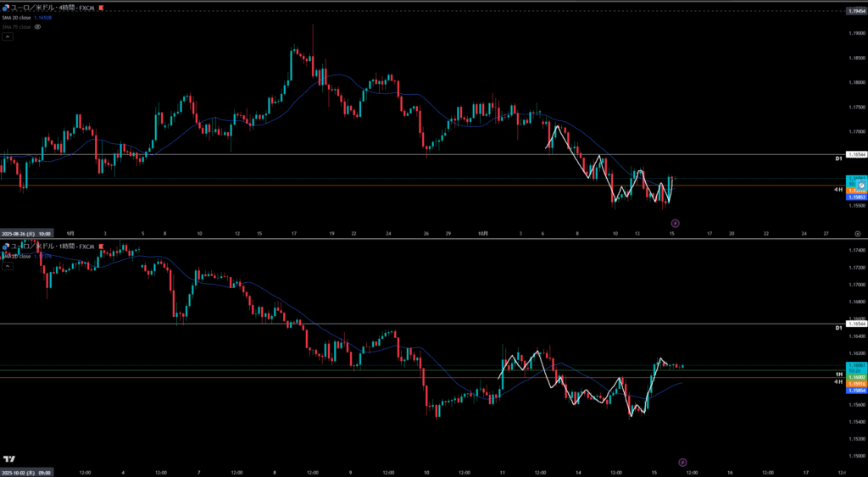The width and height of the screenshot is (868, 477).
Task: Open the 1時間 interval selector in lower chart title
Action: pyautogui.click(x=66, y=247)
